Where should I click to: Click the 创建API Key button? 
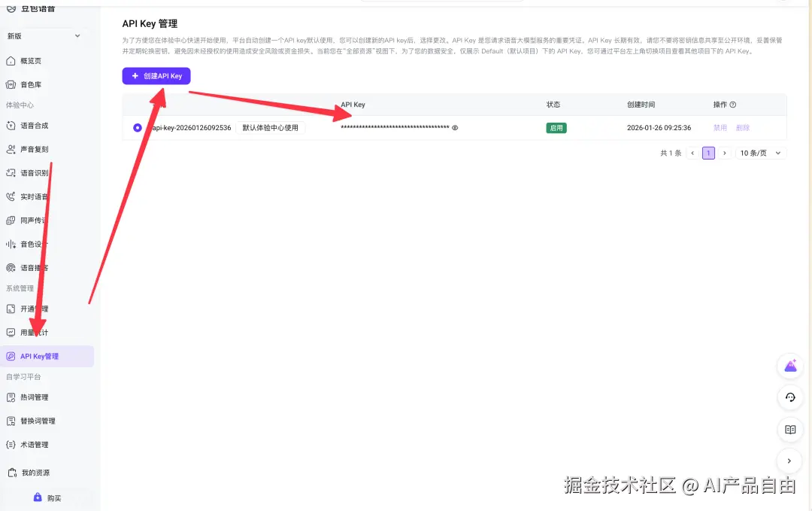tap(156, 76)
